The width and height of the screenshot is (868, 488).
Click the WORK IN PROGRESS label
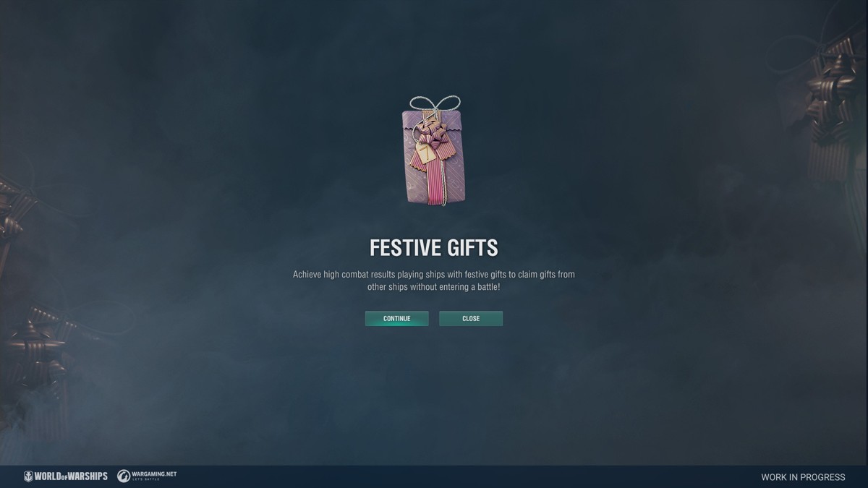coord(803,477)
